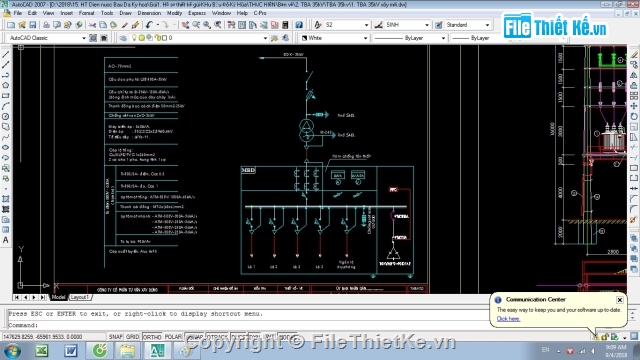Click the Pan Realtime icon
This screenshot has width=640, height=360.
click(x=186, y=25)
